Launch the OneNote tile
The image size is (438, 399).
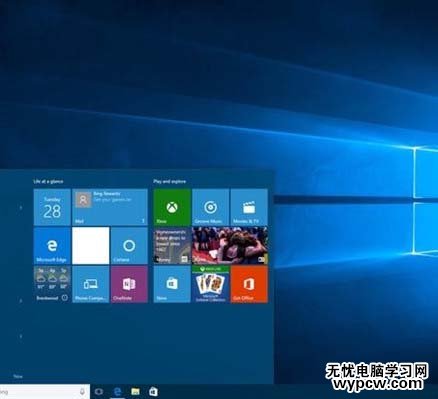(129, 284)
